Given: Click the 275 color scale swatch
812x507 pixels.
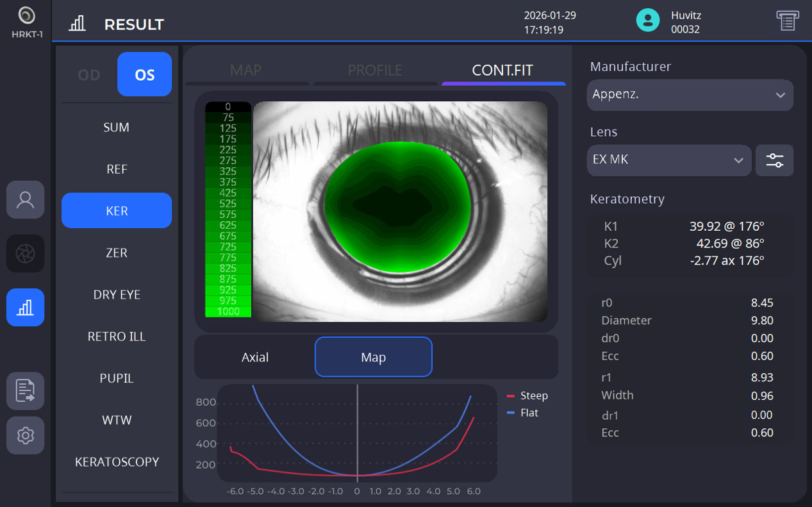Looking at the screenshot, I should pyautogui.click(x=228, y=161).
